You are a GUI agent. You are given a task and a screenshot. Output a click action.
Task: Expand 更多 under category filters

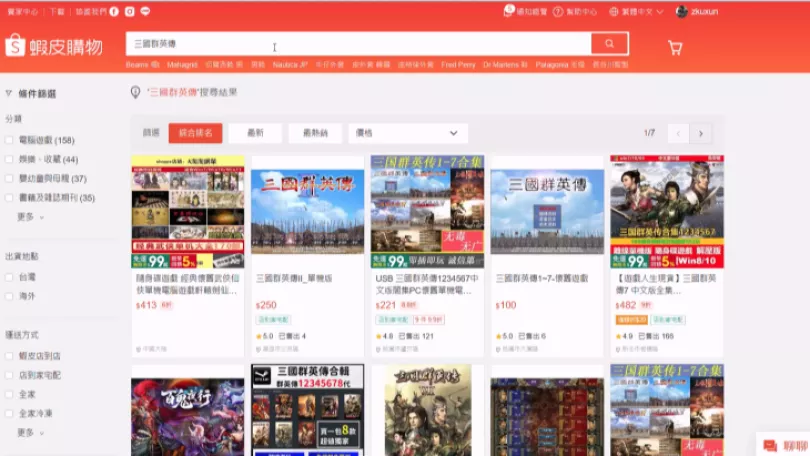click(x=30, y=217)
